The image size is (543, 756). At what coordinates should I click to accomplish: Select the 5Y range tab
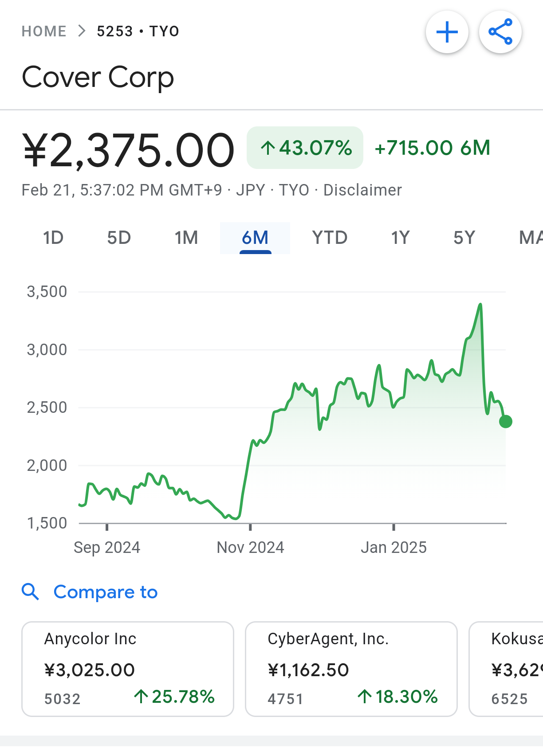[x=464, y=238]
